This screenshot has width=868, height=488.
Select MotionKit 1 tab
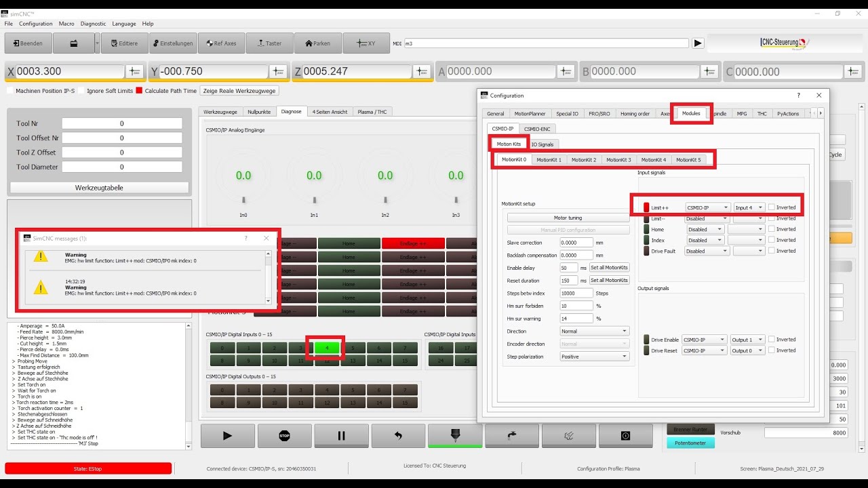(549, 160)
